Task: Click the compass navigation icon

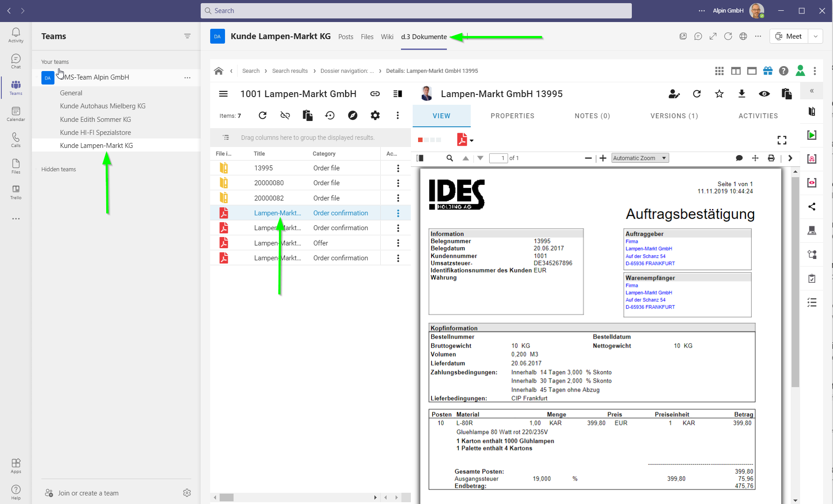Action: [x=352, y=116]
